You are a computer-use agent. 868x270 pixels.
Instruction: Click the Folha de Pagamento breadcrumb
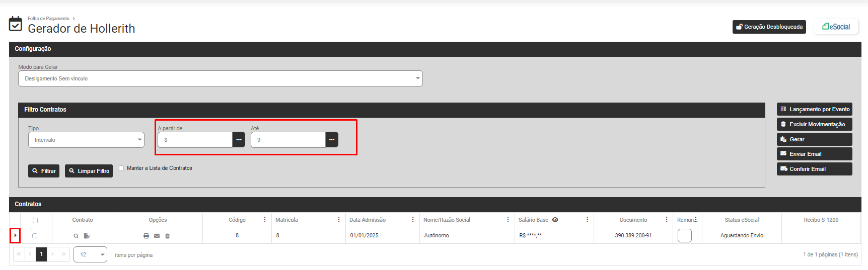click(x=48, y=19)
